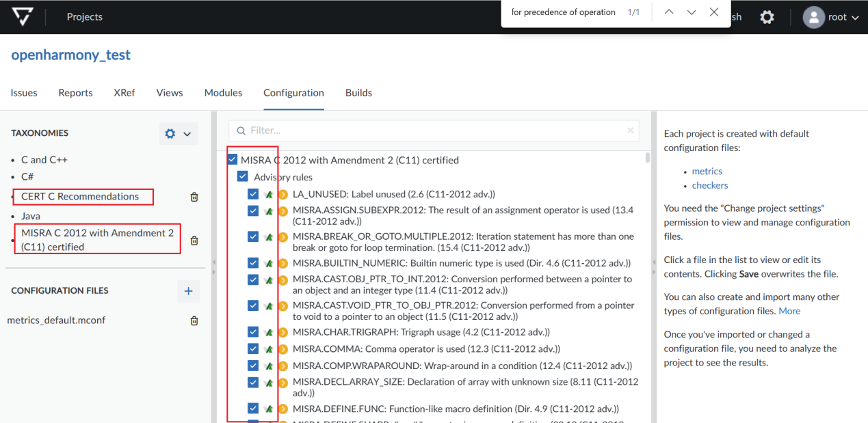
Task: Click the More link in help text
Action: coord(789,311)
